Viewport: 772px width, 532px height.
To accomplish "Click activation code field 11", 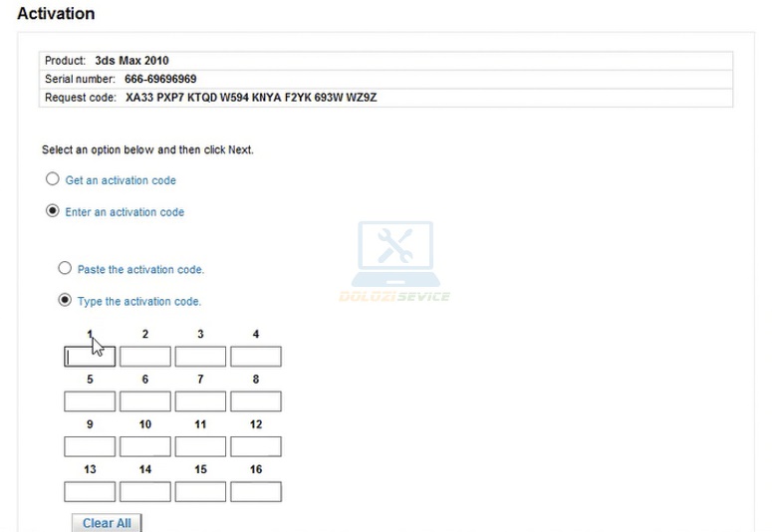I will [x=200, y=446].
